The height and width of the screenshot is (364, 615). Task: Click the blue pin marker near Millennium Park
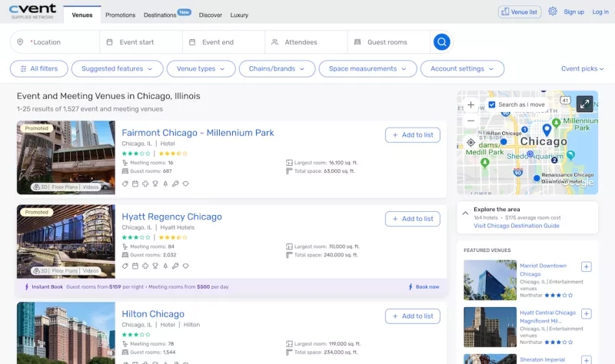pyautogui.click(x=547, y=129)
